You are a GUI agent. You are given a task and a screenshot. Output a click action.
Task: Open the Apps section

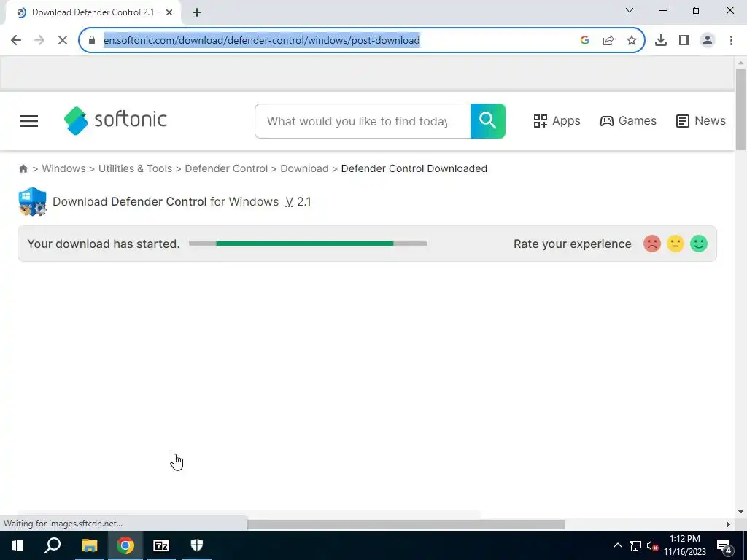pos(557,121)
